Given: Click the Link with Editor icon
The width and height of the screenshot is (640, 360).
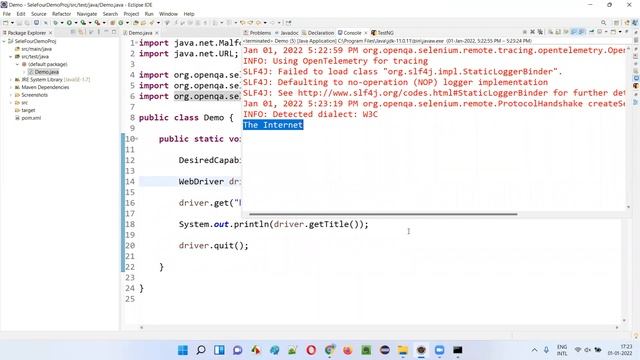Looking at the screenshot, I should 81,32.
